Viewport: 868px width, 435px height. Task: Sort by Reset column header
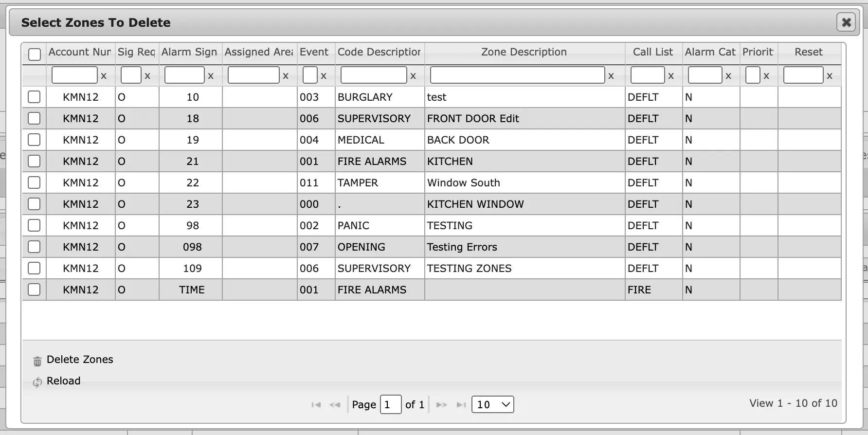(809, 52)
